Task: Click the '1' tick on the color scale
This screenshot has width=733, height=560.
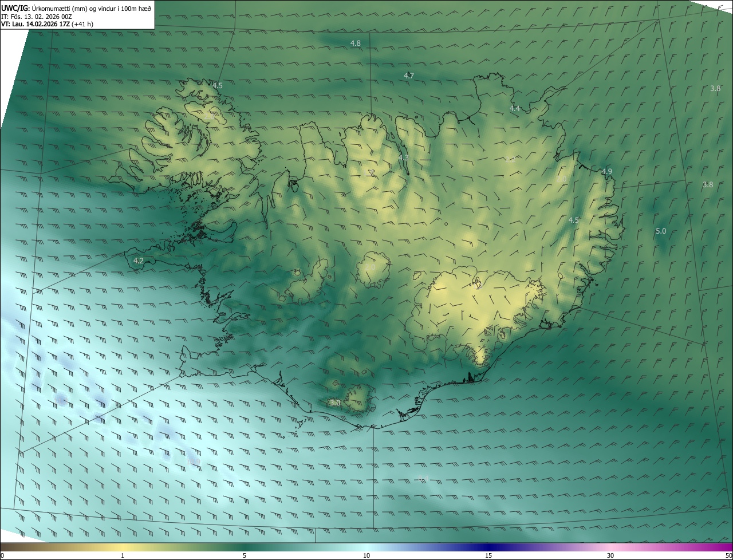Action: (x=123, y=555)
